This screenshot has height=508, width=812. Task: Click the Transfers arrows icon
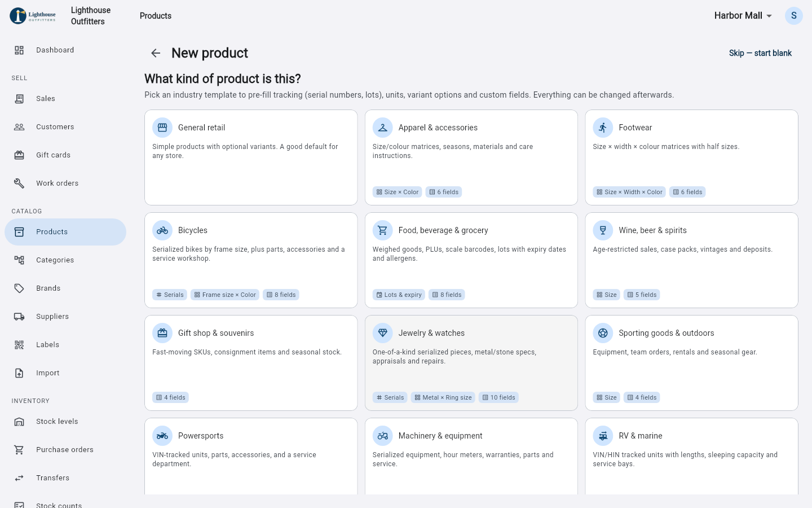(19, 478)
